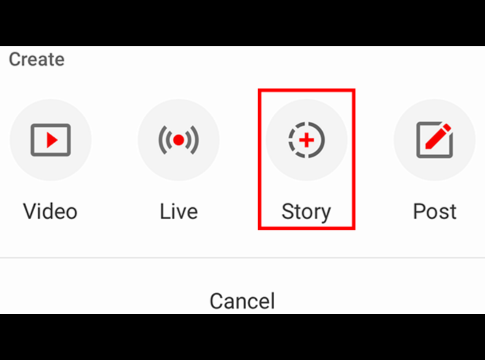This screenshot has height=360, width=485.
Task: Choose the Story dashed-circle plus icon
Action: pos(307,140)
